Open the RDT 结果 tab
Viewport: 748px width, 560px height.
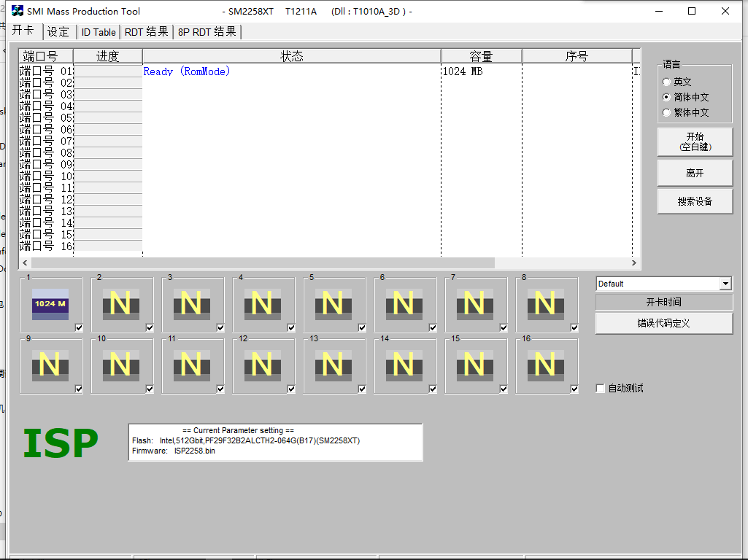[146, 32]
